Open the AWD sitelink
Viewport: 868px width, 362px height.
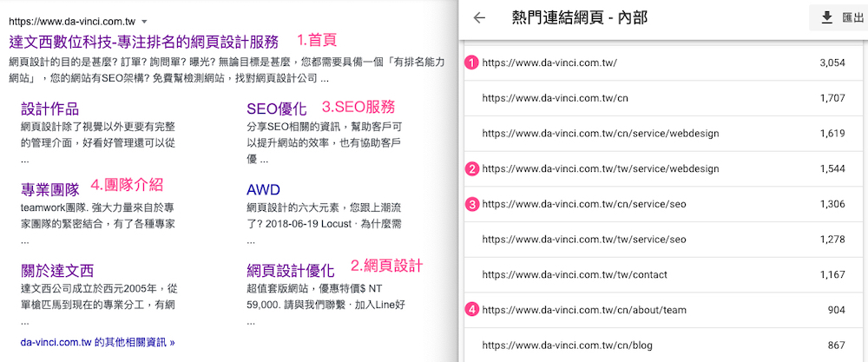[x=264, y=190]
